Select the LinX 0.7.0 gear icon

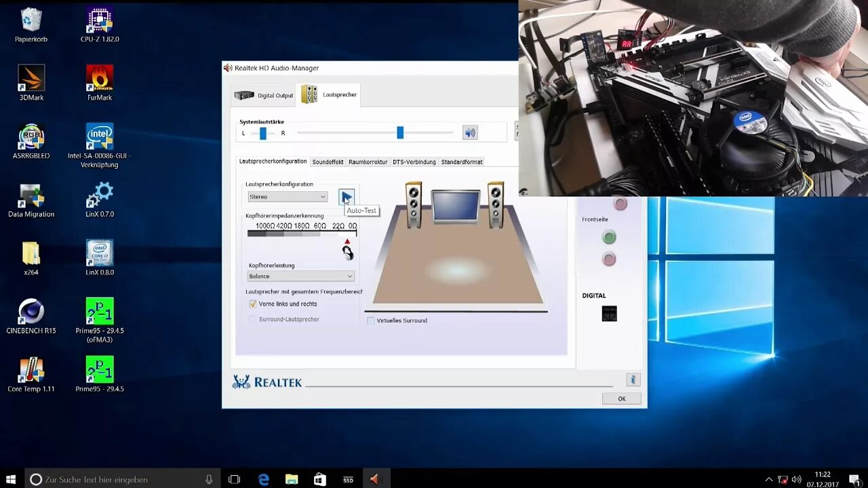100,195
